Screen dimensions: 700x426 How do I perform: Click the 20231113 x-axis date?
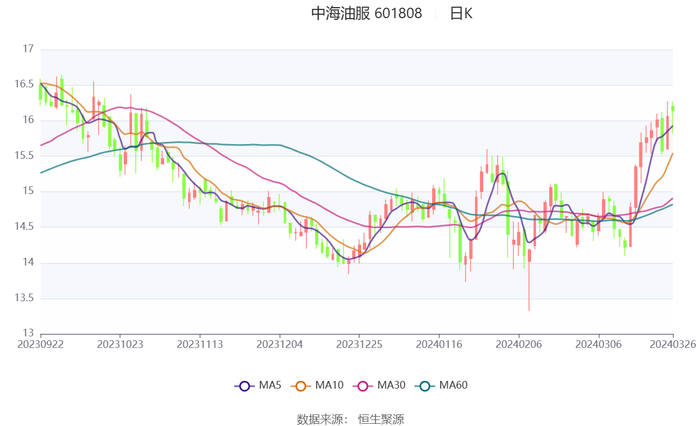200,344
